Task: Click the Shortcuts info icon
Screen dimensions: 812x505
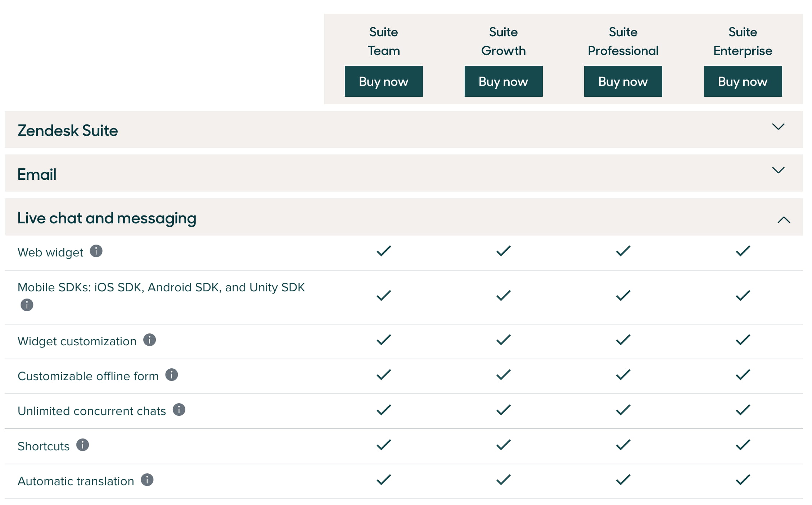Action: pos(82,445)
